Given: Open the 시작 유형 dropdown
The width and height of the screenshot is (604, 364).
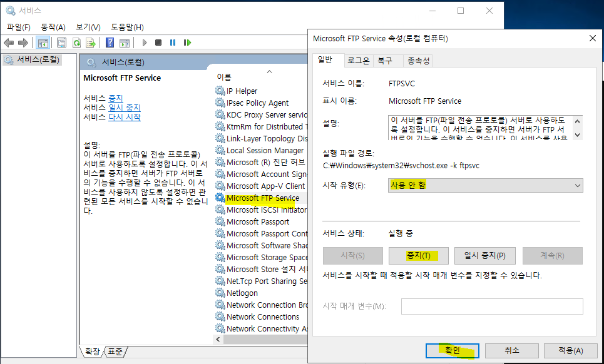Looking at the screenshot, I should pyautogui.click(x=485, y=186).
